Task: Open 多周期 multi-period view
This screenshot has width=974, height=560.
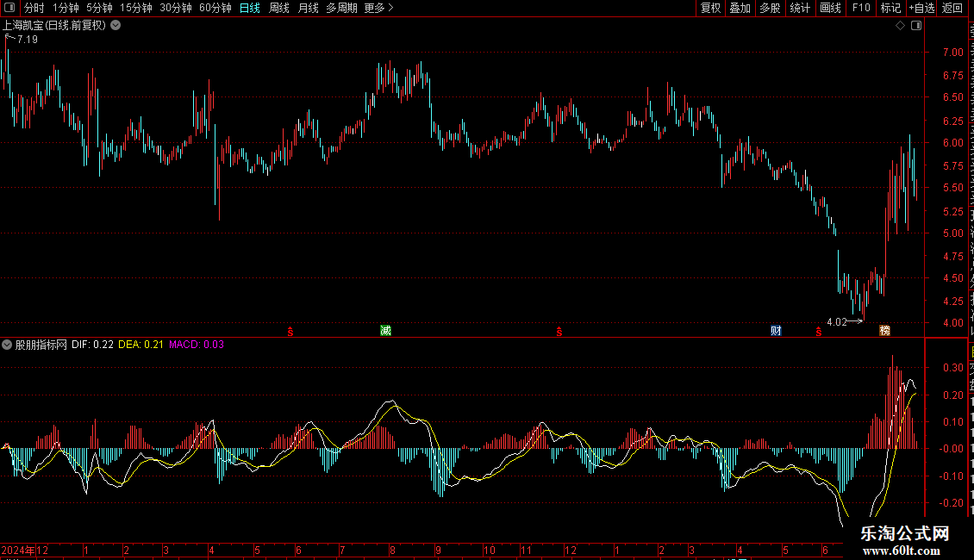Action: (x=341, y=8)
